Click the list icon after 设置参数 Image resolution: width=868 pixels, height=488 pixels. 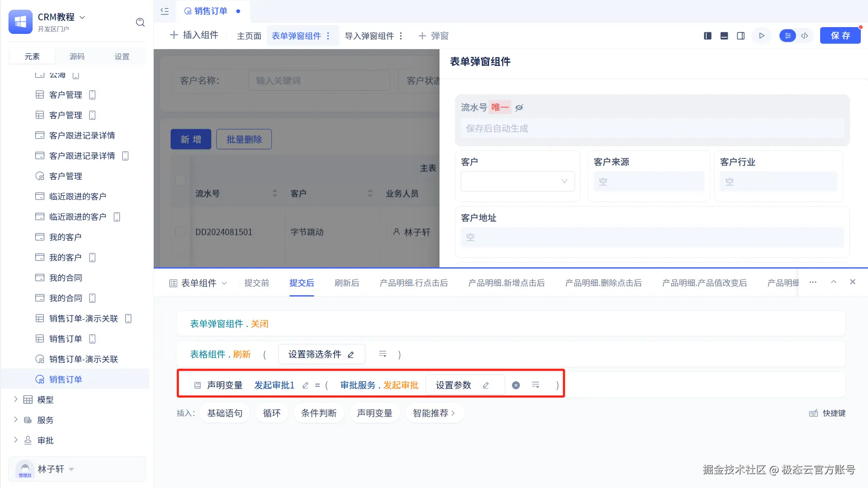[536, 385]
